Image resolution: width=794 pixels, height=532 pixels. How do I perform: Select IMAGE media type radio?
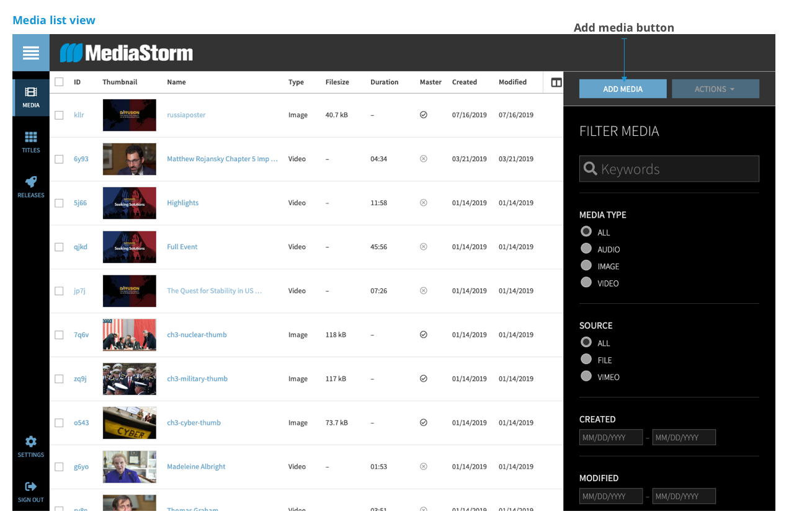586,265
